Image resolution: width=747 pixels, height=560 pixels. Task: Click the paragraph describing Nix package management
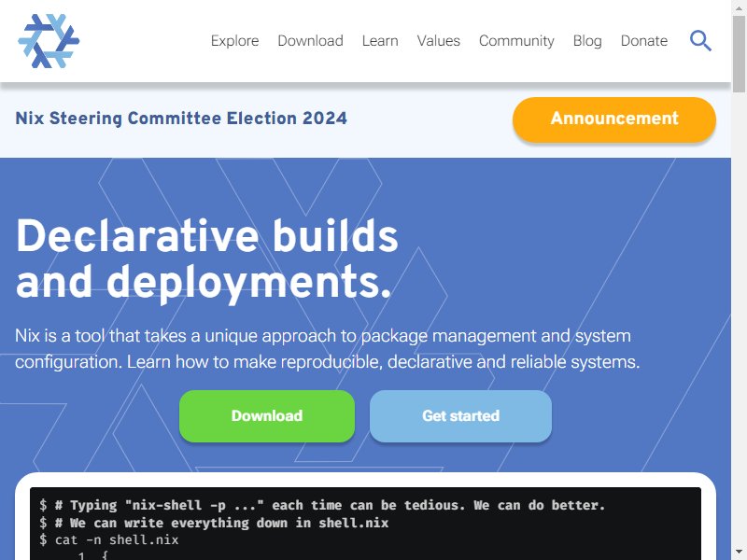[328, 348]
